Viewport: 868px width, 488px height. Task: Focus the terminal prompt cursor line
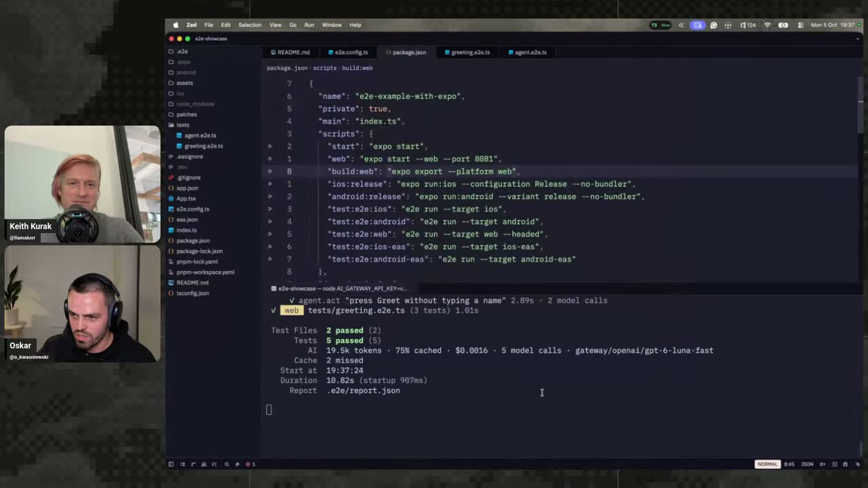(x=269, y=409)
